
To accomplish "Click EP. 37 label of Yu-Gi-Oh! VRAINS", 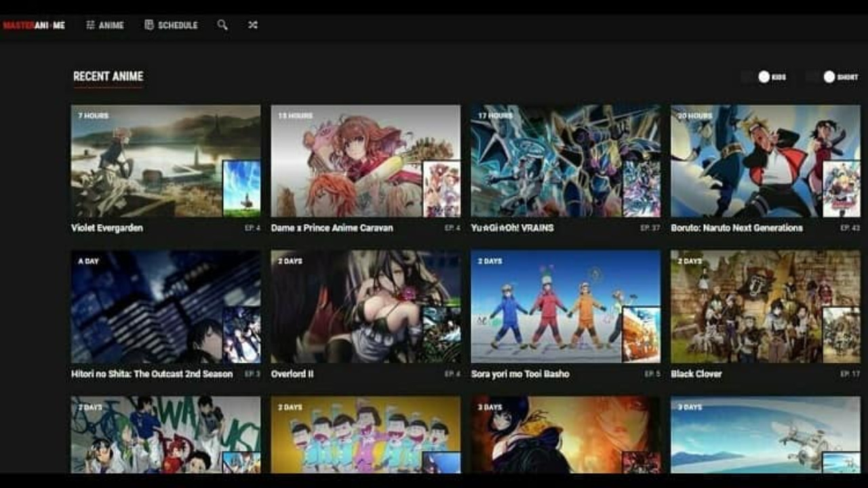I will click(650, 228).
